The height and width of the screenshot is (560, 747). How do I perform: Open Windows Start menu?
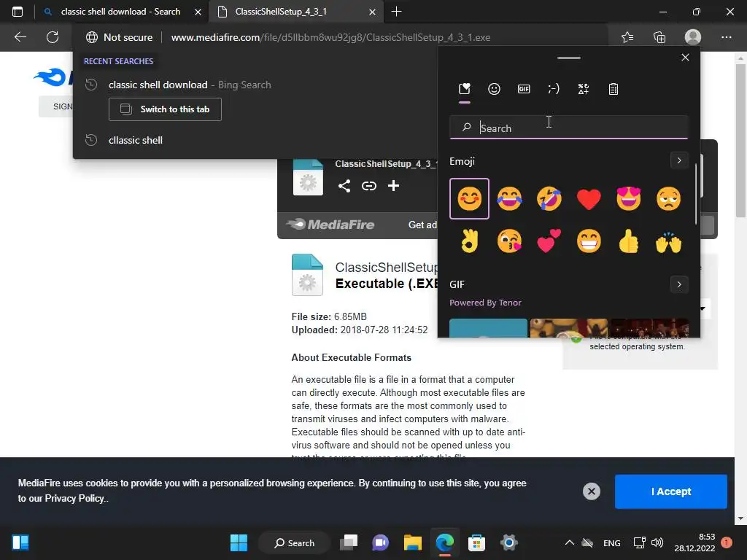(239, 542)
